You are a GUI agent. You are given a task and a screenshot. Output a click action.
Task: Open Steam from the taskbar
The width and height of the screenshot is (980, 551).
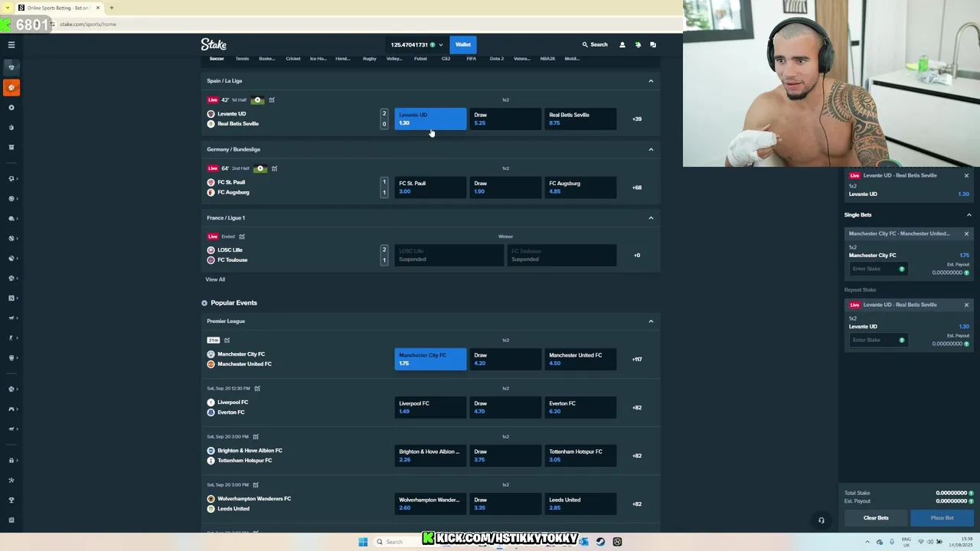600,542
